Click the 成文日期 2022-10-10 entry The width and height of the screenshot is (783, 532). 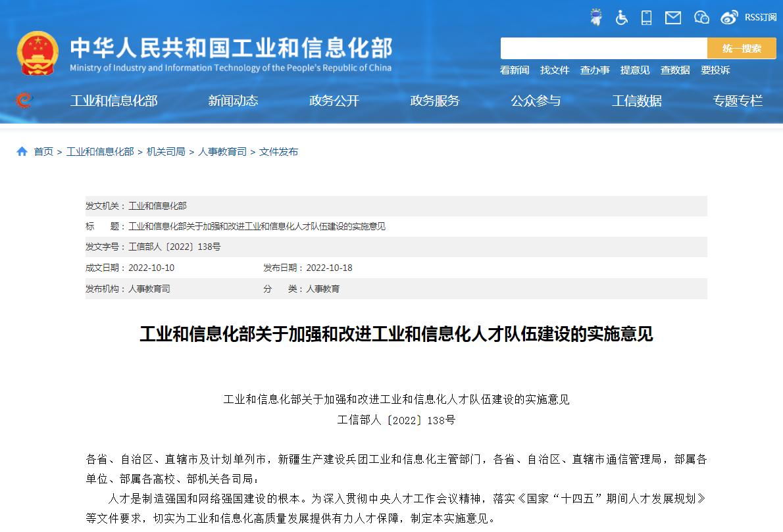pos(130,268)
